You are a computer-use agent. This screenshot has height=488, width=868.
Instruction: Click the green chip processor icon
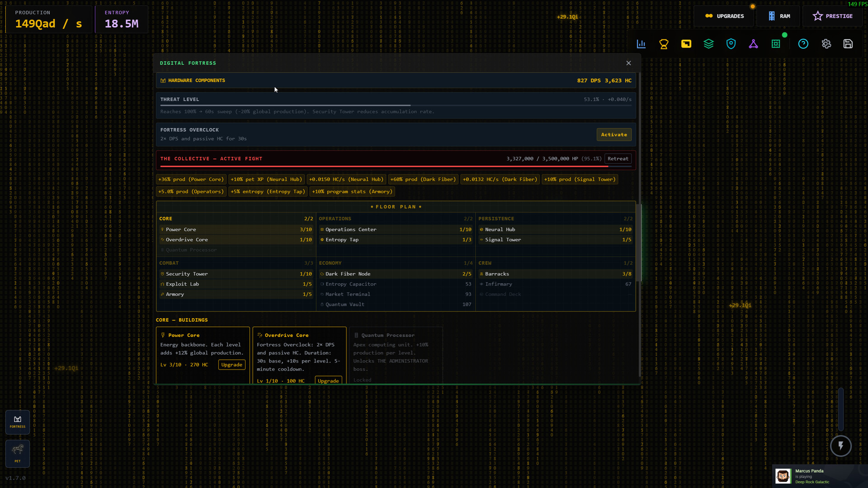coord(776,44)
